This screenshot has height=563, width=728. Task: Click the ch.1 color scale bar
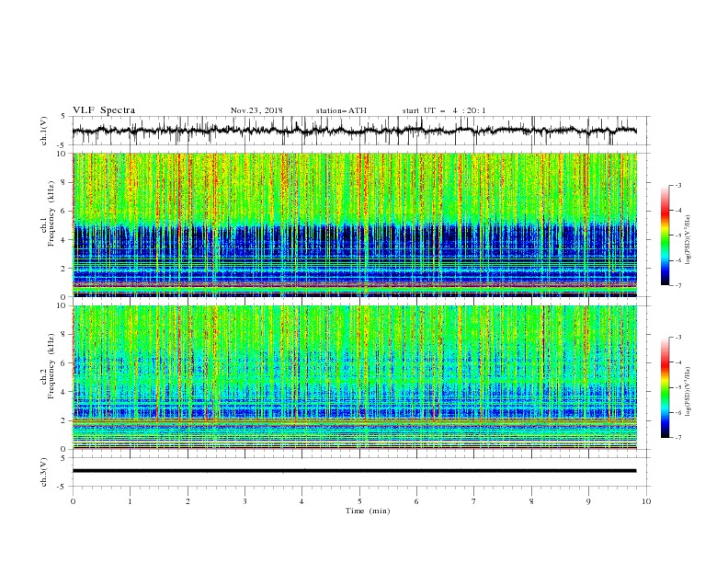click(665, 236)
